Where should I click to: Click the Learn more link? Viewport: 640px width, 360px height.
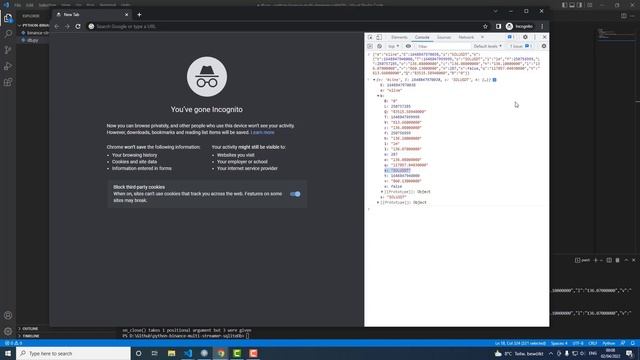pyautogui.click(x=262, y=132)
